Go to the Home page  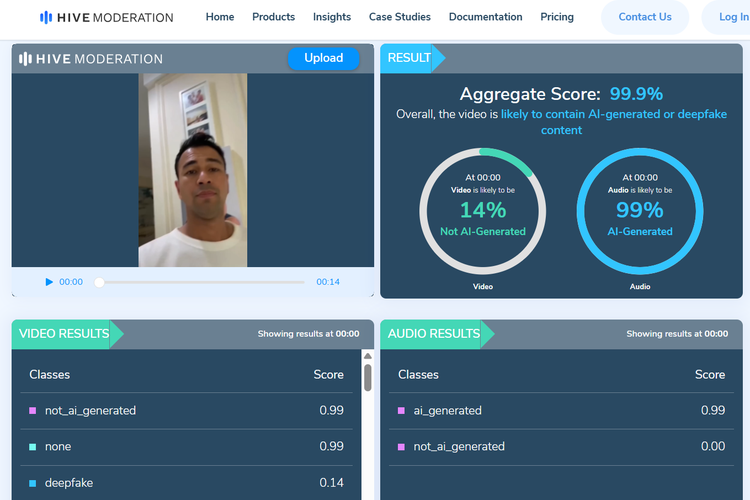point(219,17)
